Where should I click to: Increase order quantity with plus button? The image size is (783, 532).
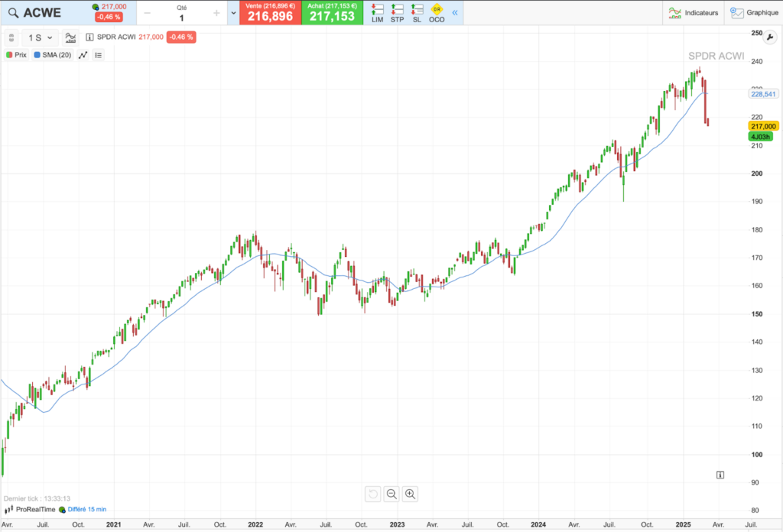click(216, 13)
